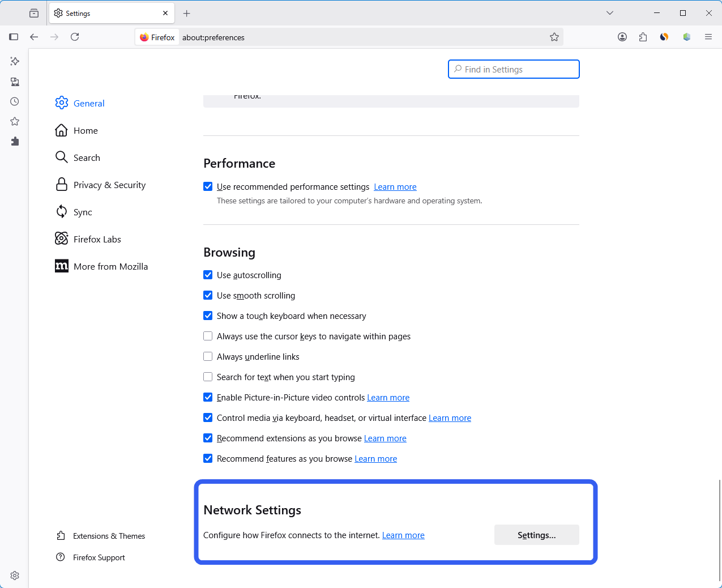Open the History sidebar clock icon
The image size is (722, 588).
[x=15, y=101]
